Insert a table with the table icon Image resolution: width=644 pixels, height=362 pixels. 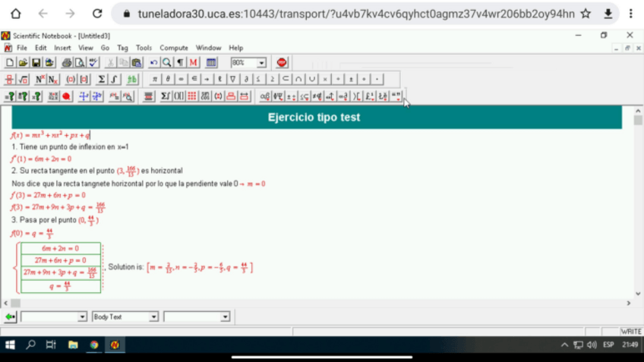[x=211, y=62]
